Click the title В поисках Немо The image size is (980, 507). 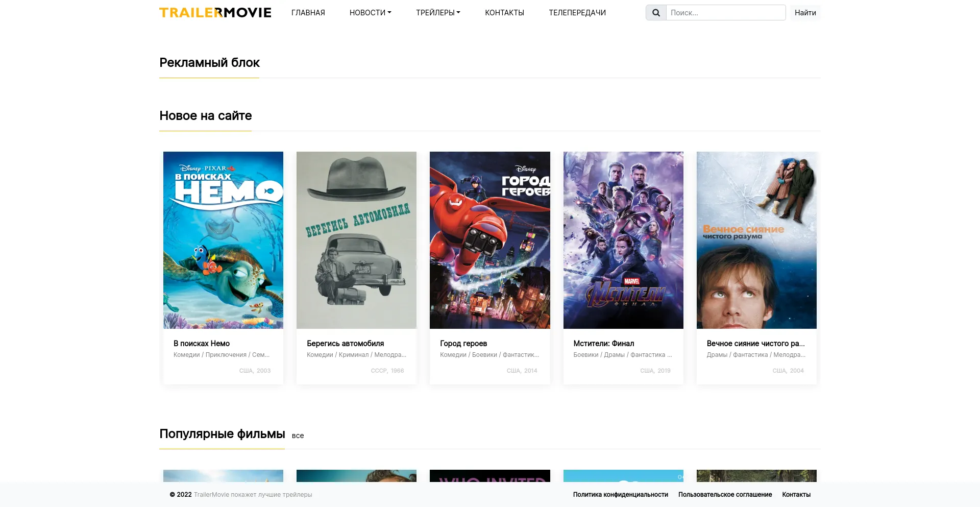point(202,344)
